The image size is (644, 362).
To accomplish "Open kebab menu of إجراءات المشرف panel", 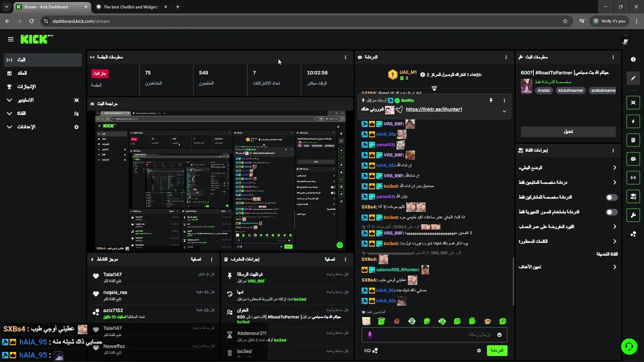I will [x=345, y=259].
